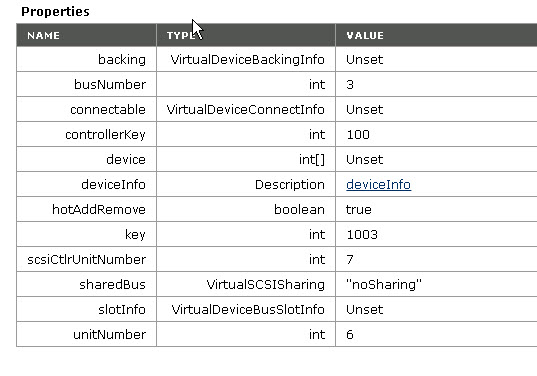The image size is (537, 376).
Task: Click the TYPE column header
Action: (181, 35)
